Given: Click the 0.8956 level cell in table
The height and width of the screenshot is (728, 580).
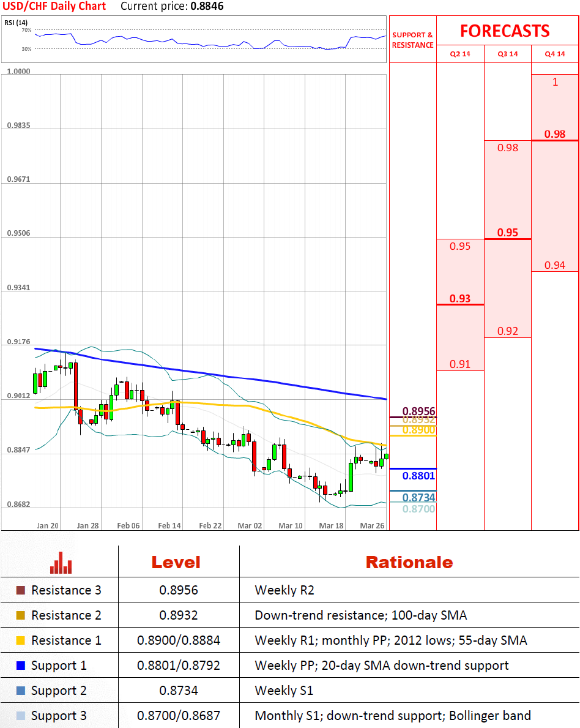Looking at the screenshot, I should [179, 590].
